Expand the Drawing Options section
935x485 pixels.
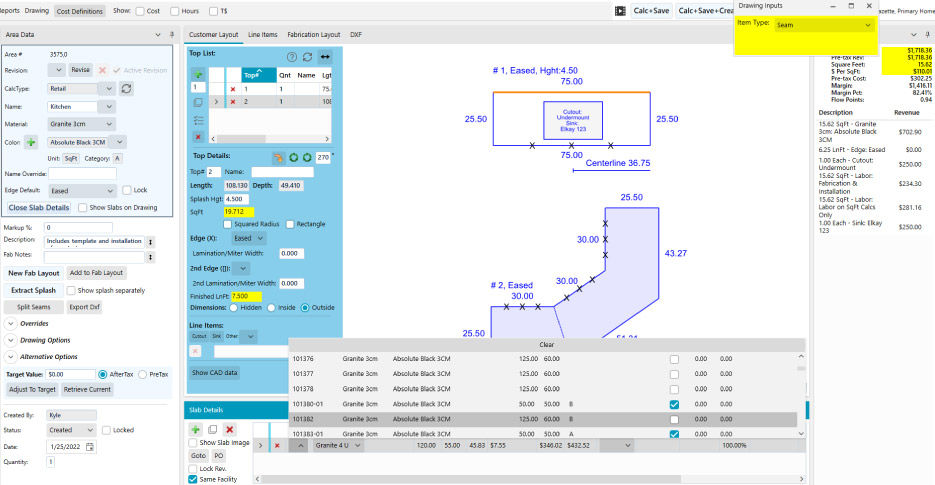[x=11, y=339]
